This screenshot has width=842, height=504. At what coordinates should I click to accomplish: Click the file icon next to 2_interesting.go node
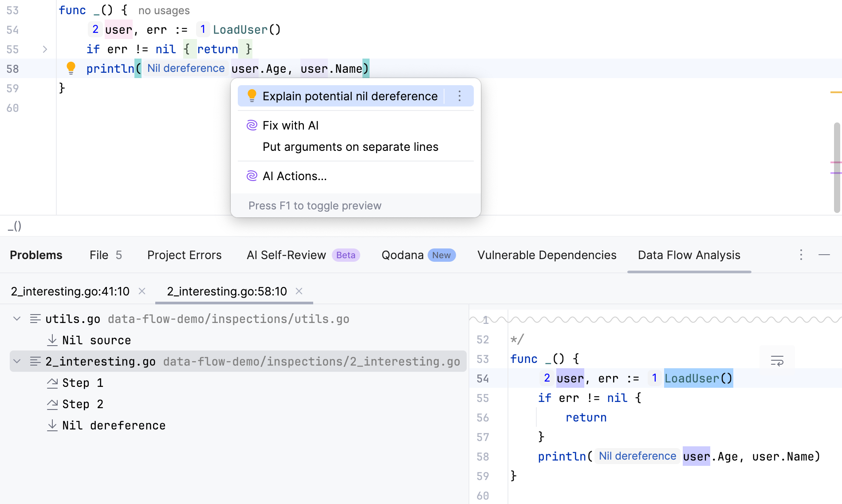click(x=35, y=361)
